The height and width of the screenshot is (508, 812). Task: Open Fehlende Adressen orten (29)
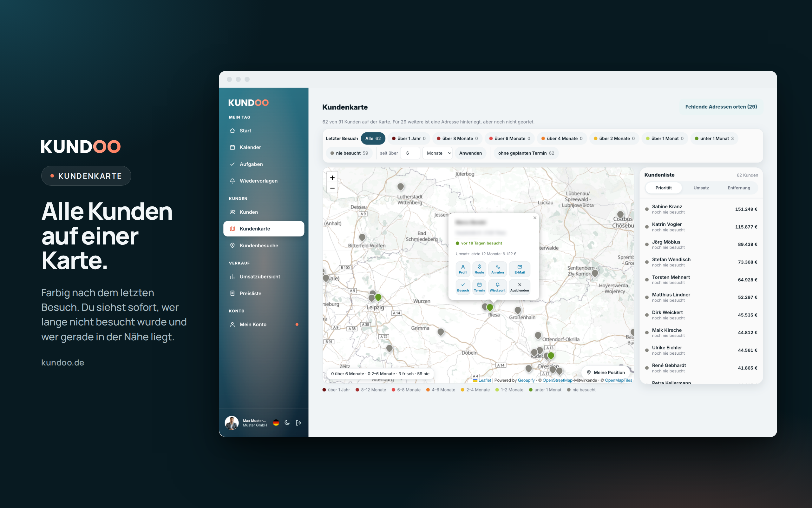721,107
